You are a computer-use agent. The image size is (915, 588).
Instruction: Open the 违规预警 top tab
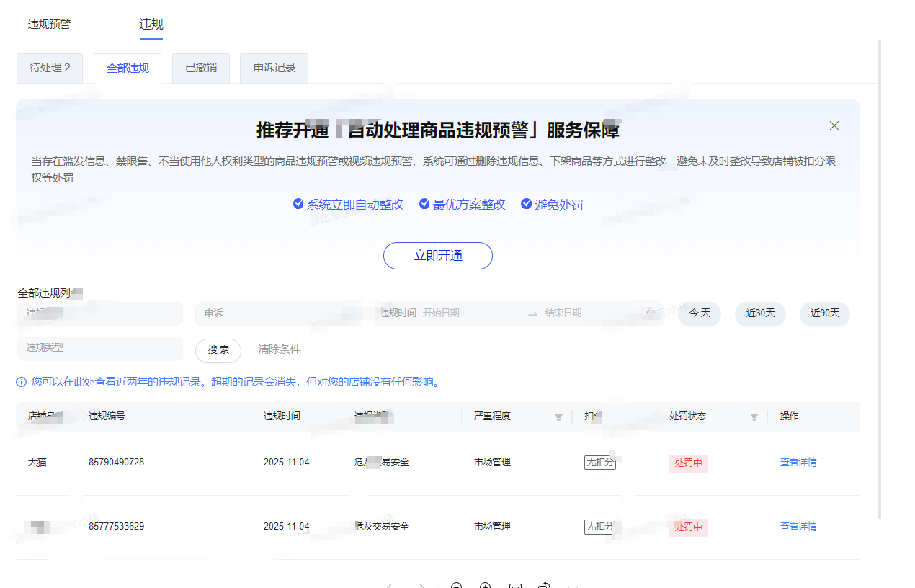tap(50, 24)
